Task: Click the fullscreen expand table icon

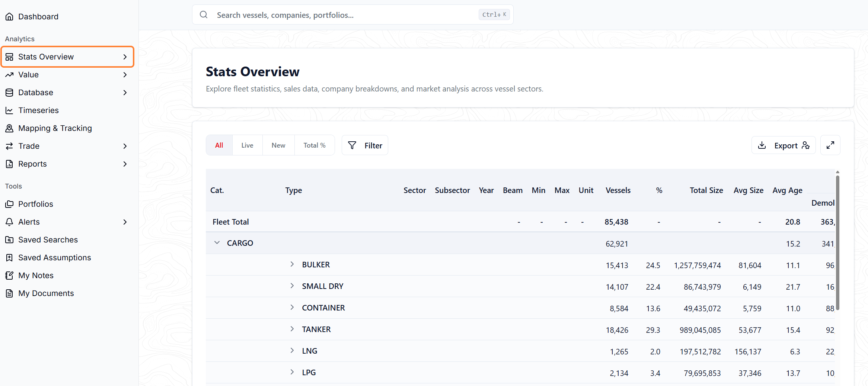Action: point(830,145)
